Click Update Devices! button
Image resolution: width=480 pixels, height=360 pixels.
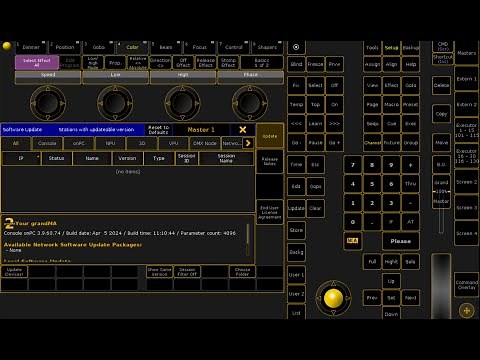click(14, 272)
